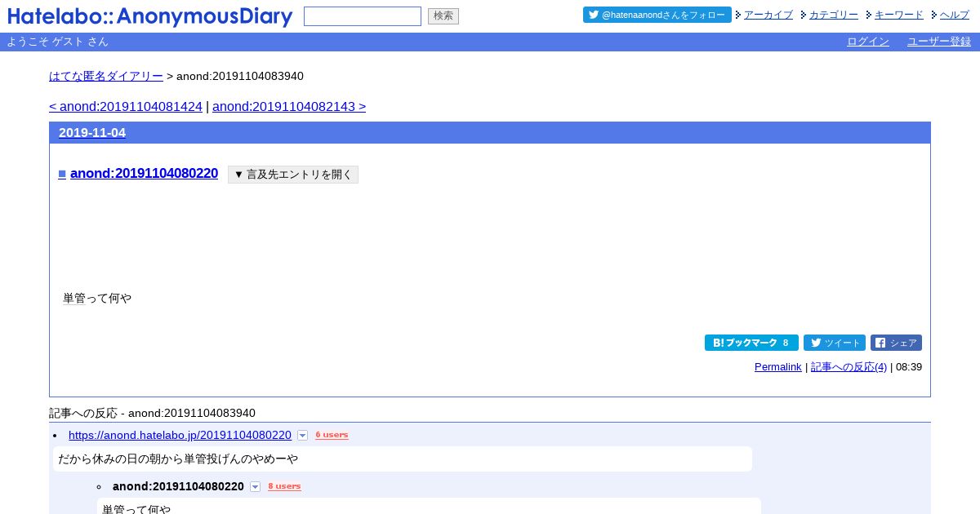The width and height of the screenshot is (980, 514).
Task: Click the 8 users bookmark count
Action: click(x=284, y=486)
